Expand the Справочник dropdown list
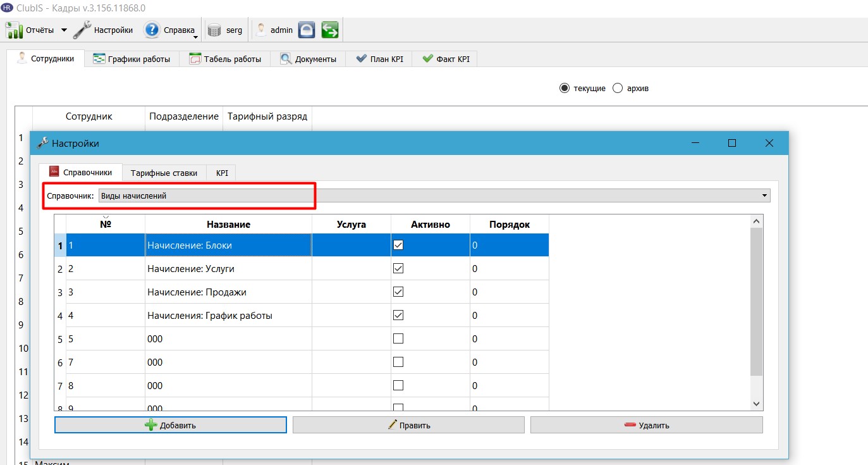The width and height of the screenshot is (868, 465). (765, 195)
